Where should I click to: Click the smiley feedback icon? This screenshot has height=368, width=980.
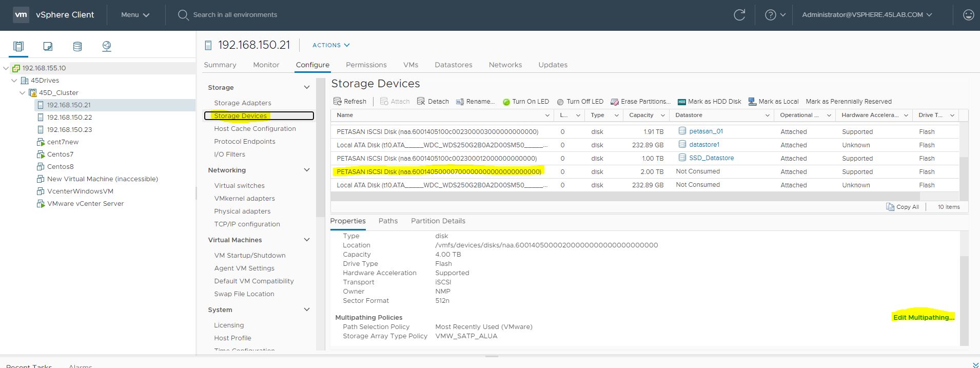968,15
